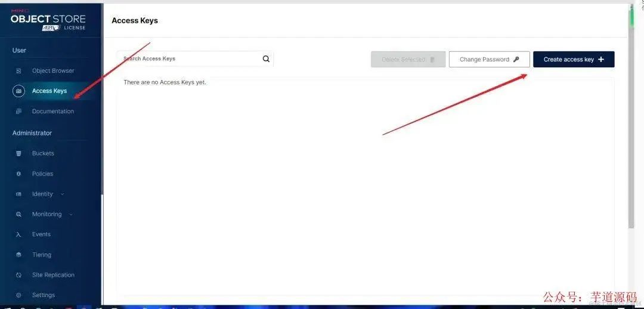Click the Access Keys page heading
Image resolution: width=644 pixels, height=309 pixels.
tap(135, 20)
